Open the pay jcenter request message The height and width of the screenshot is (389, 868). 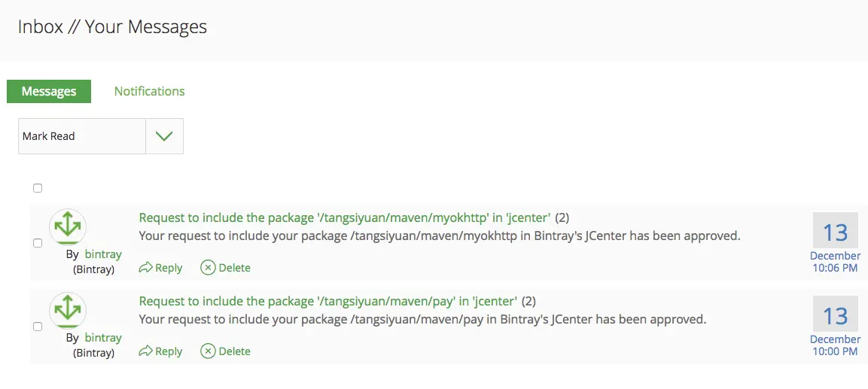click(x=328, y=302)
